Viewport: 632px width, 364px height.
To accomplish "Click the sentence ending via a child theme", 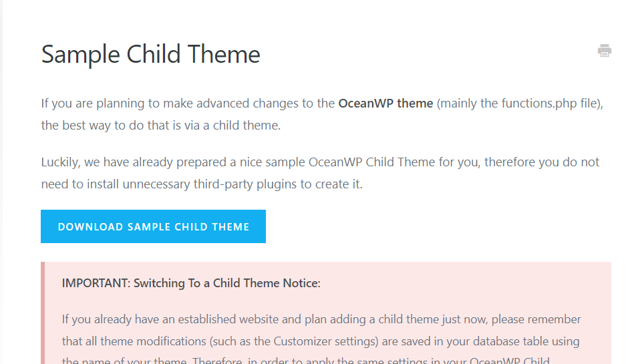I will (x=161, y=126).
